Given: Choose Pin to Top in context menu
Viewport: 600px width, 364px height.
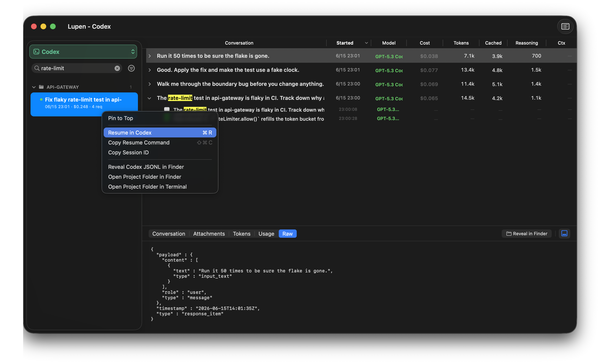Looking at the screenshot, I should pyautogui.click(x=160, y=118).
